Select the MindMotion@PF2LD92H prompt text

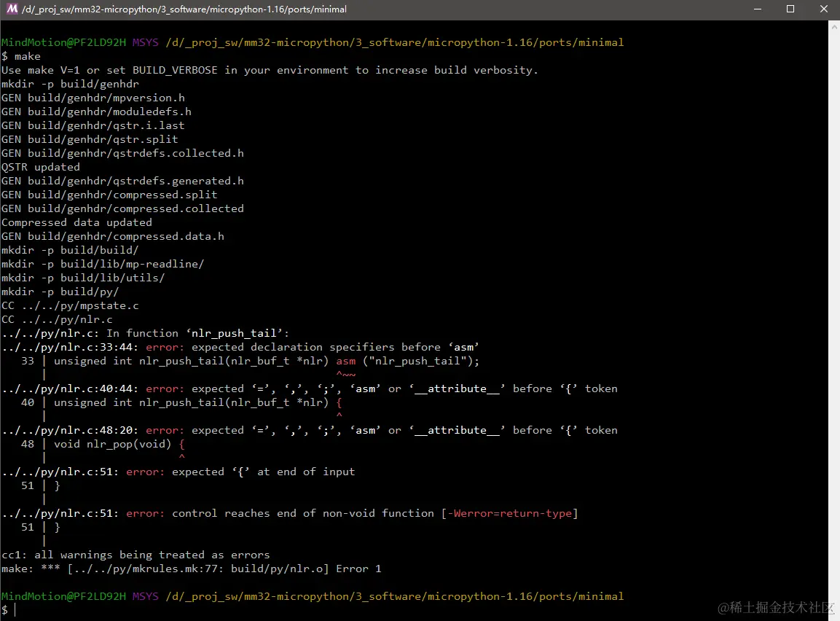[64, 42]
